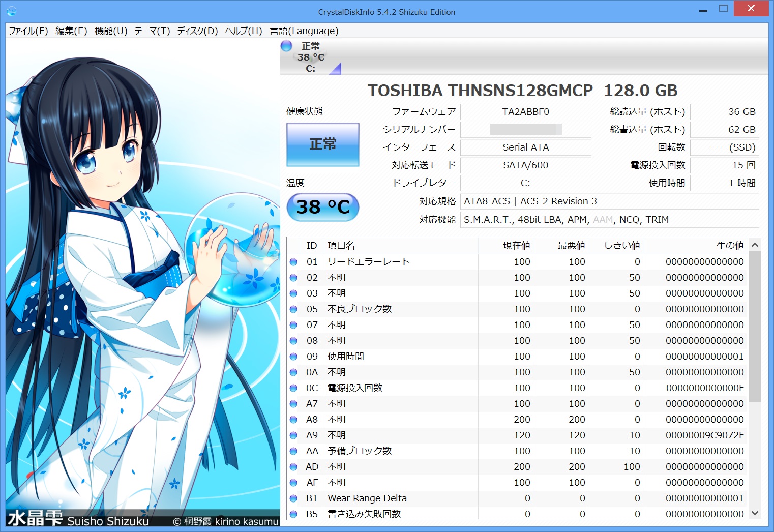Click status dot for attribute ID A9

click(x=293, y=435)
